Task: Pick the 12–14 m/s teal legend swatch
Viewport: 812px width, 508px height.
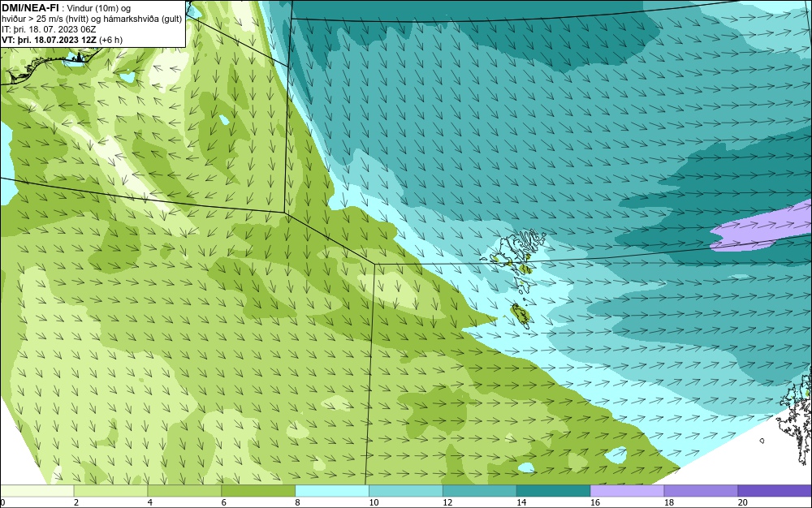Action: [x=480, y=490]
